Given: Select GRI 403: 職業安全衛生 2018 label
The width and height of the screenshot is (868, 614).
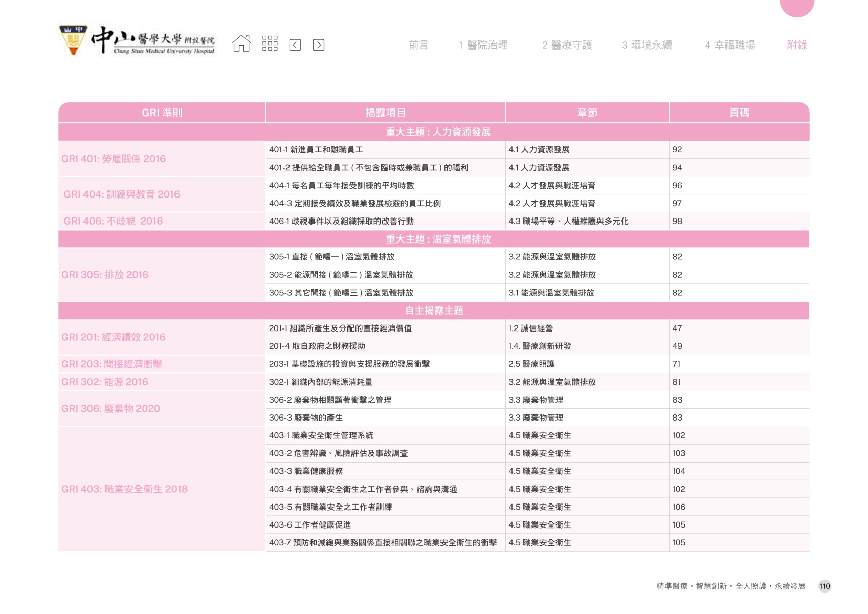Looking at the screenshot, I should pos(124,489).
